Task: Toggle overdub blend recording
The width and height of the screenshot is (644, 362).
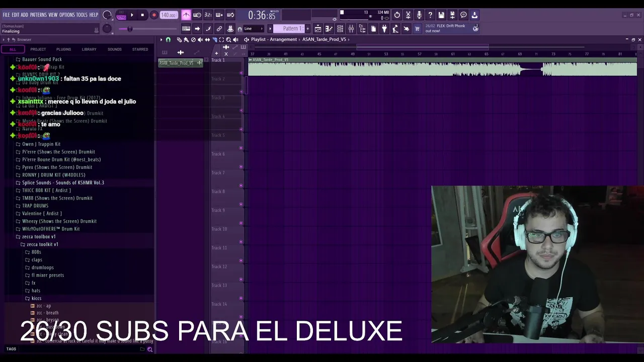Action: click(x=219, y=15)
